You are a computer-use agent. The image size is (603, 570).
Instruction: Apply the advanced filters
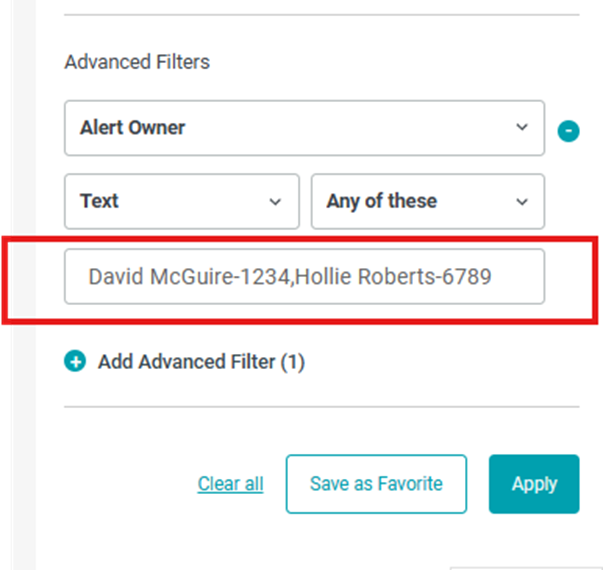[533, 484]
